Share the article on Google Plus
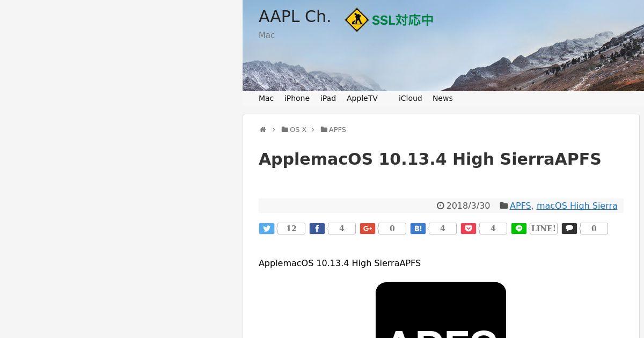Viewport: 644px width, 338px height. point(368,229)
